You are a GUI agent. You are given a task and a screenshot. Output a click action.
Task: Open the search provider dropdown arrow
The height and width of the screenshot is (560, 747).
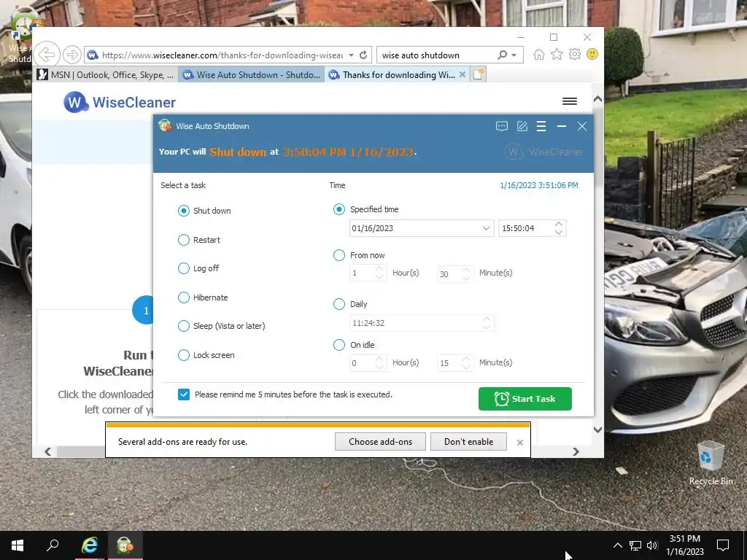[514, 55]
